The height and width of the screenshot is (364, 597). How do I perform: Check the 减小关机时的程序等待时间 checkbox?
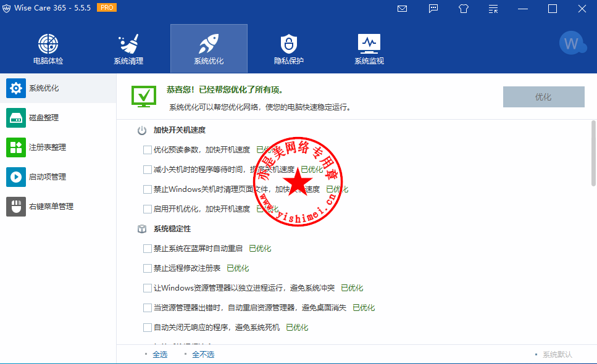coord(148,170)
